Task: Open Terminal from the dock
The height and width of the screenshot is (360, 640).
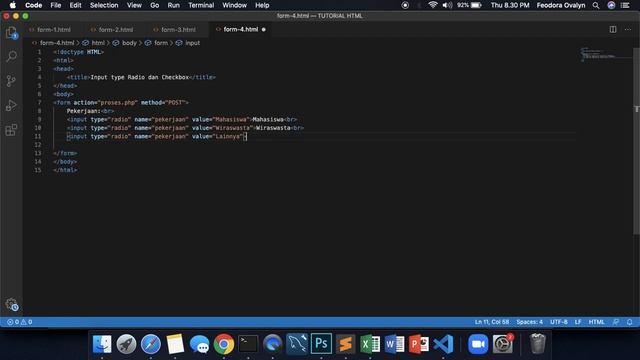Action: [248, 344]
